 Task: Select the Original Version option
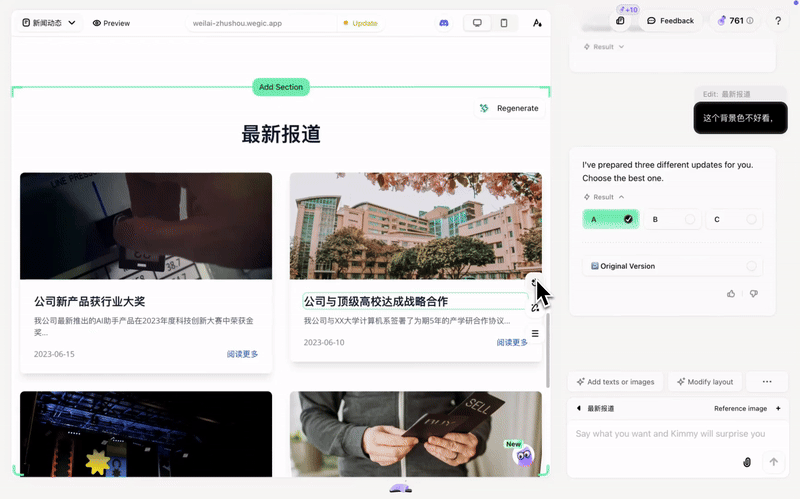tap(673, 266)
